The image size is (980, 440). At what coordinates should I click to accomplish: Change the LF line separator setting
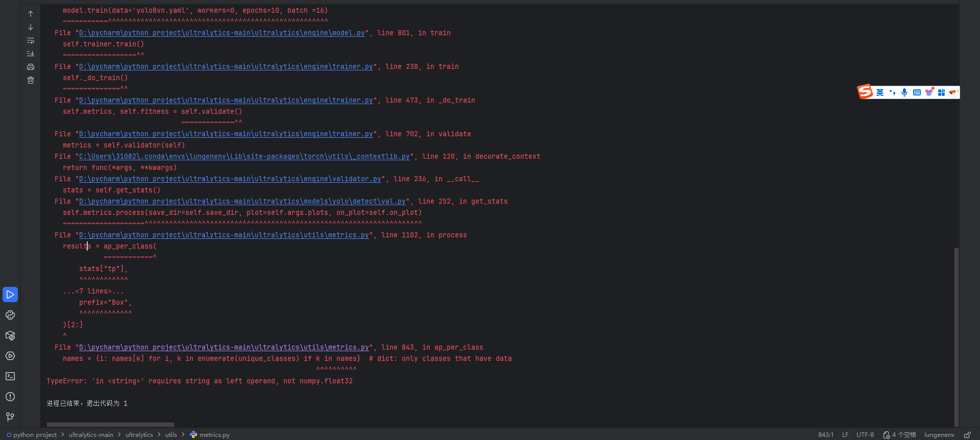845,435
